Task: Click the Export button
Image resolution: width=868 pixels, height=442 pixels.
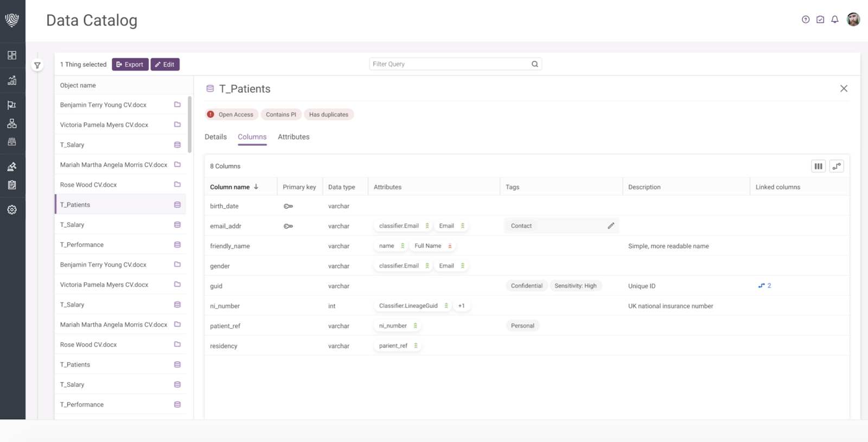Action: pyautogui.click(x=130, y=65)
